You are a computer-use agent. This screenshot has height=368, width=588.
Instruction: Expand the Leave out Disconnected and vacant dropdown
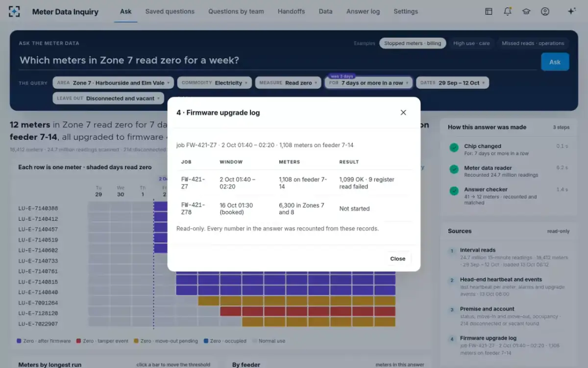(x=108, y=98)
